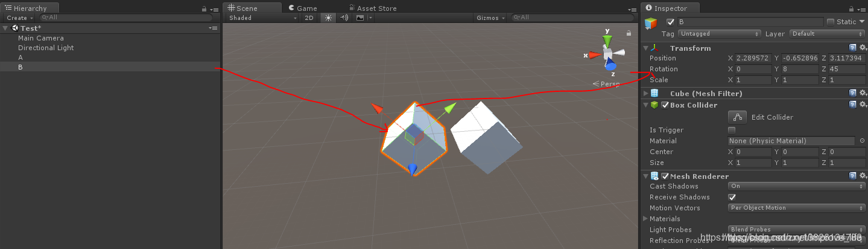Click the scene search field
Screen dimensions: 868x249
(x=572, y=18)
